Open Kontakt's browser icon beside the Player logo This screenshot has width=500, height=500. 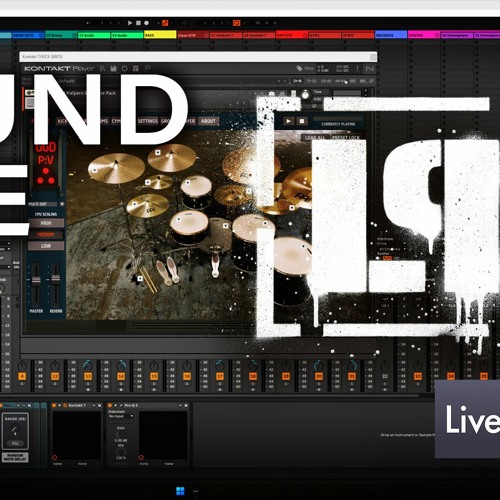pos(103,69)
